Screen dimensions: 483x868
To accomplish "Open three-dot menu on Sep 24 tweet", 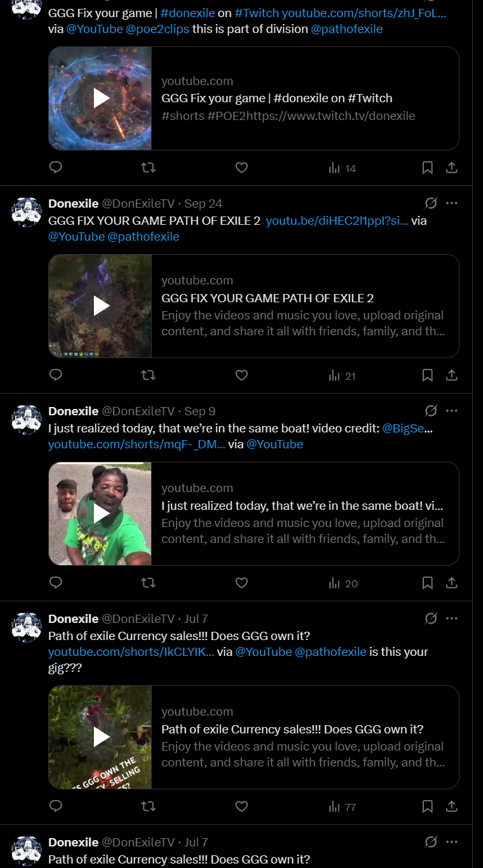I will [452, 203].
